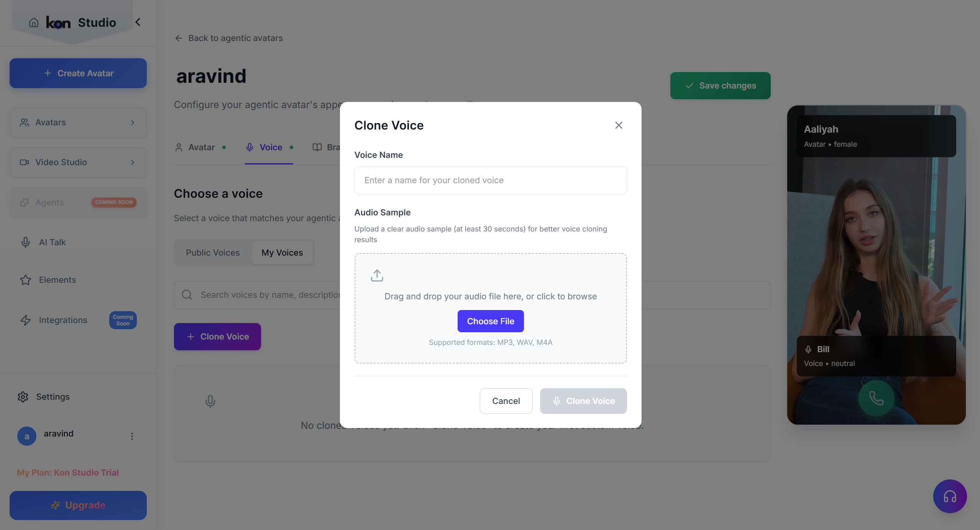Open Settings from the sidebar
This screenshot has width=980, height=530.
pyautogui.click(x=53, y=397)
